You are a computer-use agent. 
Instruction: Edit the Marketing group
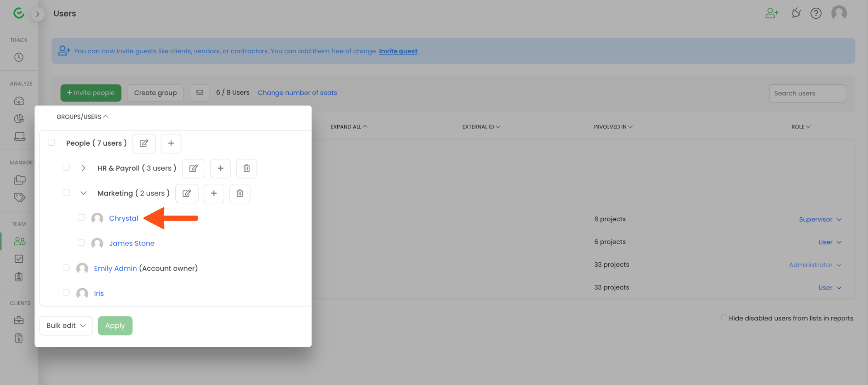click(x=187, y=193)
